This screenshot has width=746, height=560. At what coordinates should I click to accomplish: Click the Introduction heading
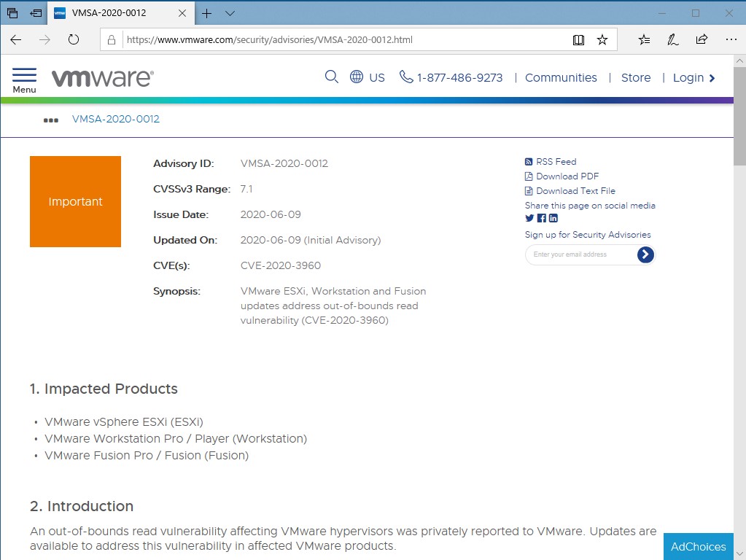pyautogui.click(x=82, y=506)
